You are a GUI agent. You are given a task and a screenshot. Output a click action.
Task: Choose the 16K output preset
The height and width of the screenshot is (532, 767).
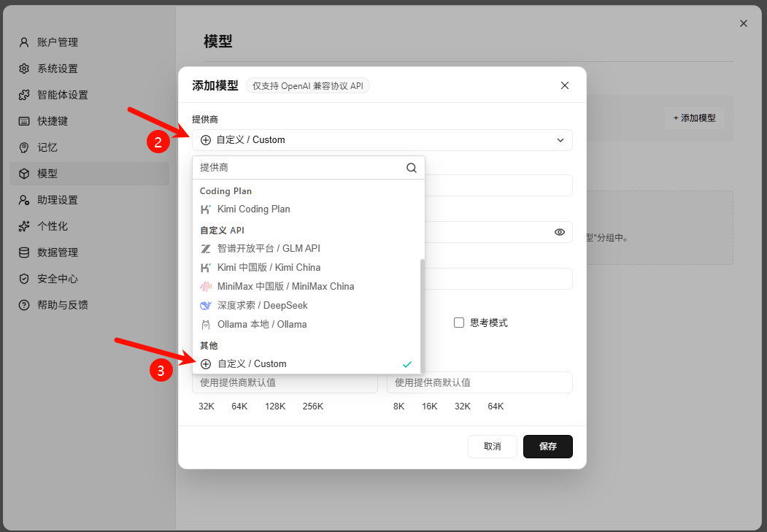[x=430, y=406]
